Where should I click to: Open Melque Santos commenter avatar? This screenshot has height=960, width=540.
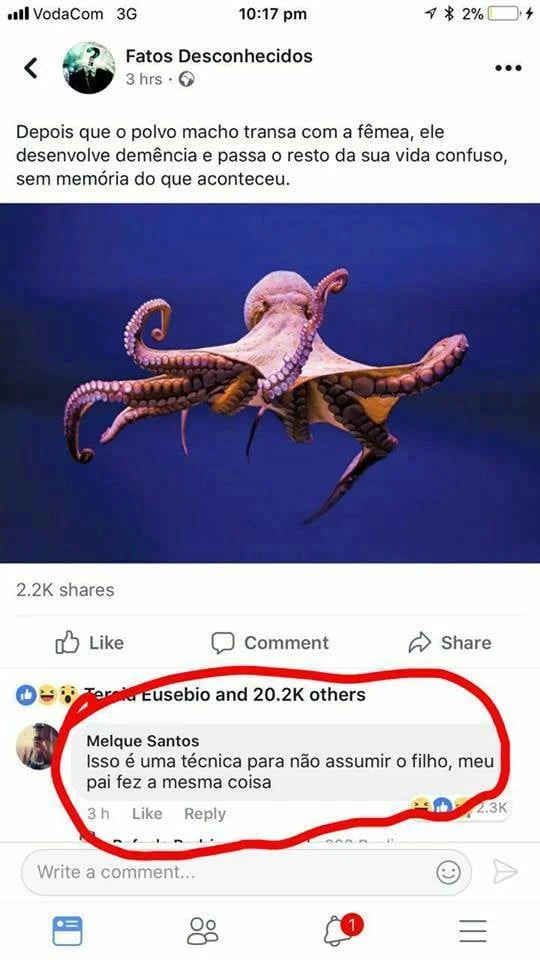pos(38,746)
